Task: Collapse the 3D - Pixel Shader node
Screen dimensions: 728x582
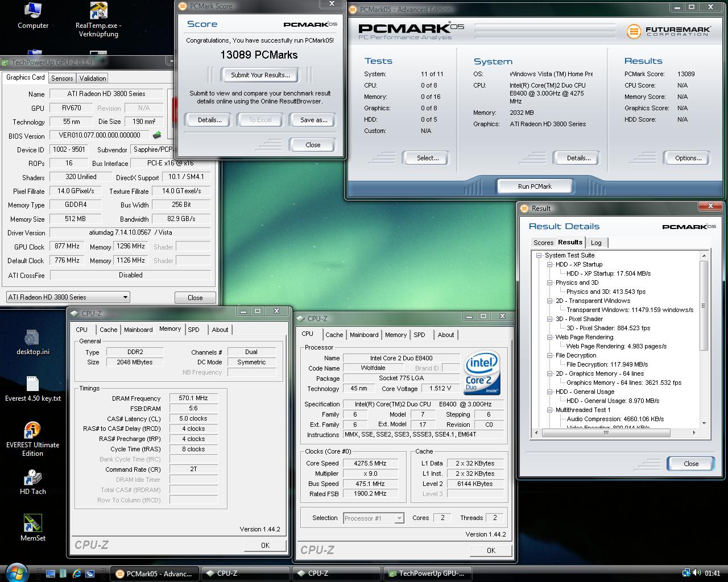Action: [x=550, y=319]
